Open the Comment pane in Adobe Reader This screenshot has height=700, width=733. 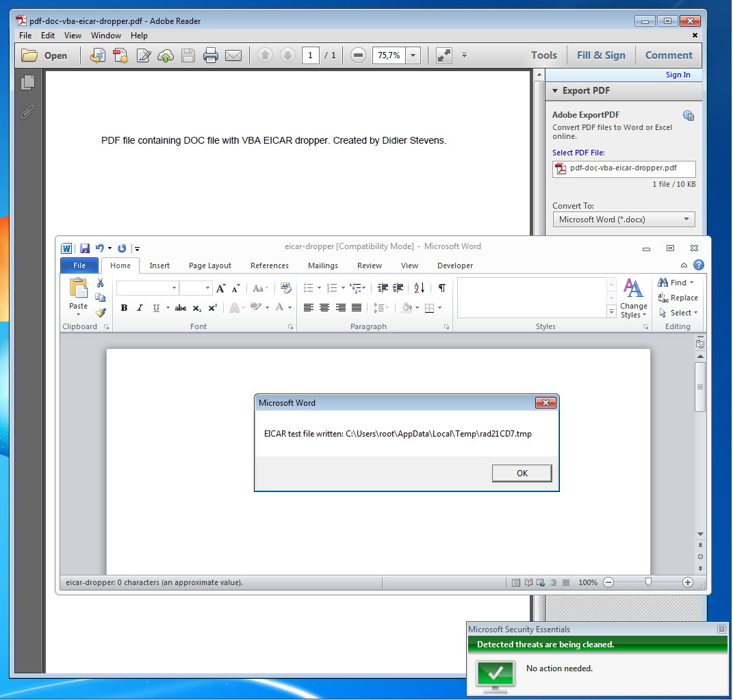coord(669,55)
